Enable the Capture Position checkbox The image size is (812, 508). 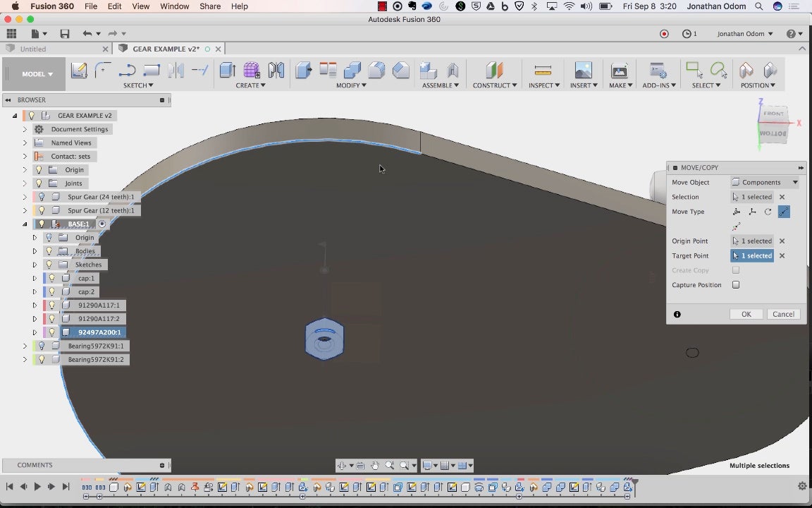coord(736,285)
